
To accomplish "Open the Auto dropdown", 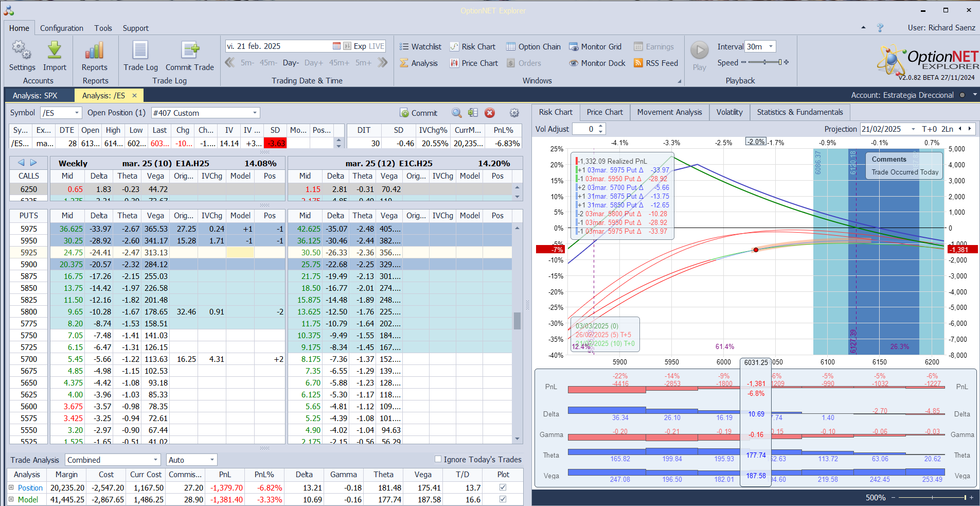I will pyautogui.click(x=211, y=460).
